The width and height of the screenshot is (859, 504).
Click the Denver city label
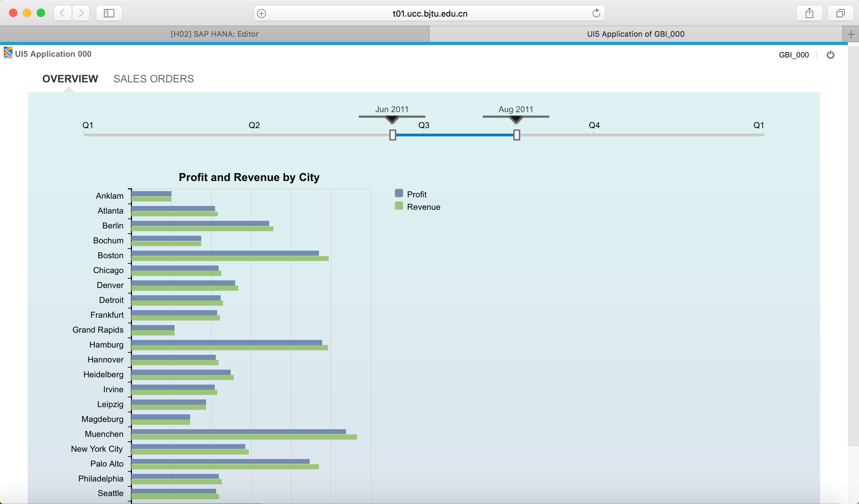[110, 285]
